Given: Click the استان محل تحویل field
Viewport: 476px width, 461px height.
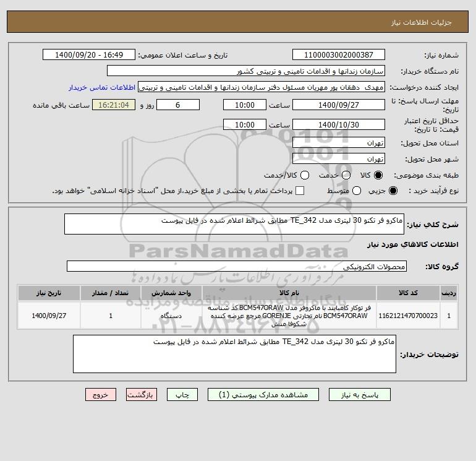Looking at the screenshot, I should 339,142.
